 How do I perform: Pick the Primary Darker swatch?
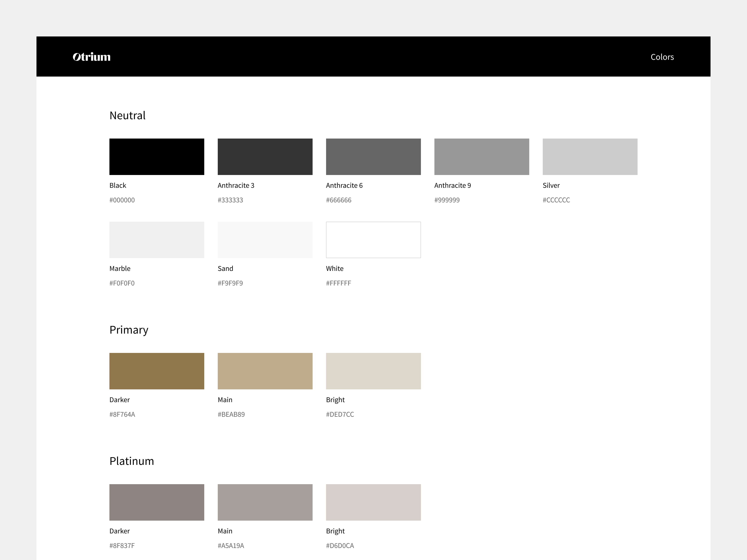[157, 371]
